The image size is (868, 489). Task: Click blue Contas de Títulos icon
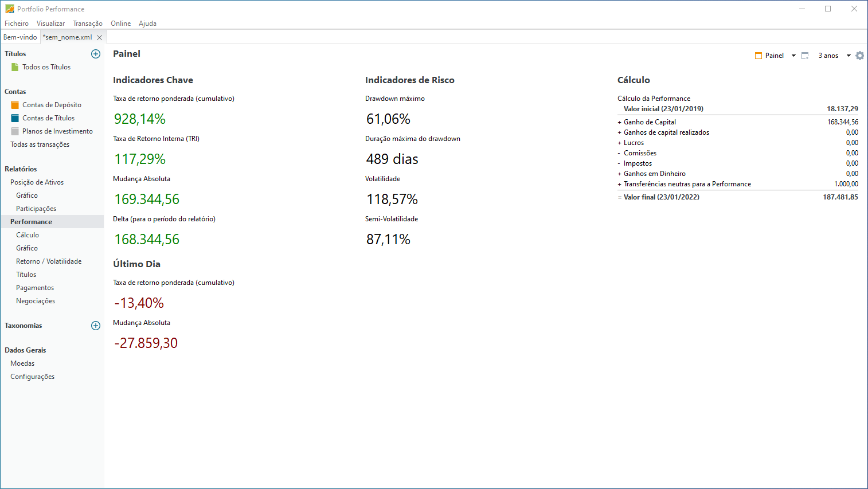15,118
